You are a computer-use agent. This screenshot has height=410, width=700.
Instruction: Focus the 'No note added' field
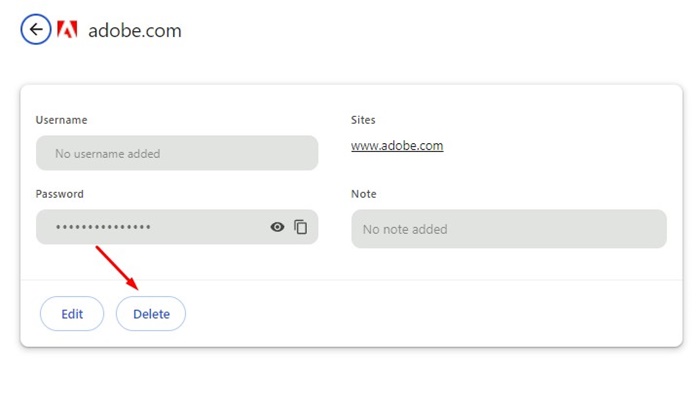[508, 229]
